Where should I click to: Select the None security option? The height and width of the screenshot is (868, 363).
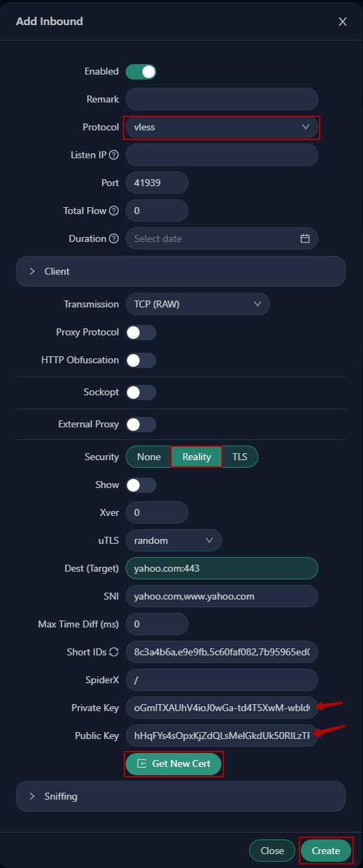[x=149, y=457]
